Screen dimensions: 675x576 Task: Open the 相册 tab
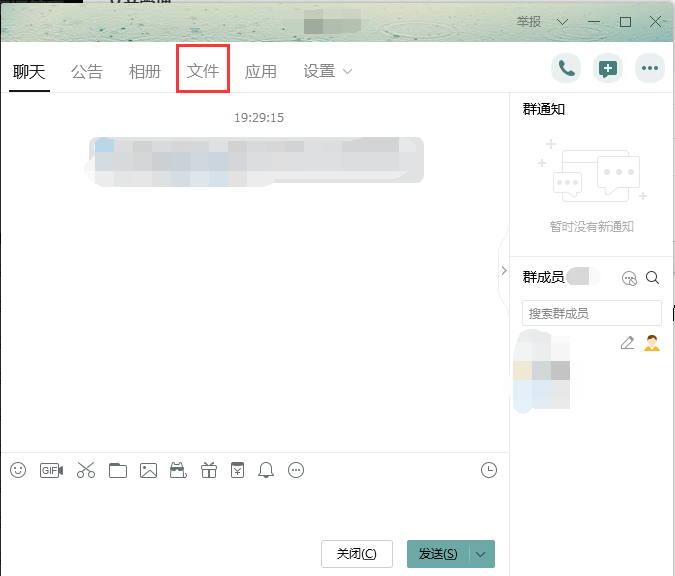pos(145,71)
